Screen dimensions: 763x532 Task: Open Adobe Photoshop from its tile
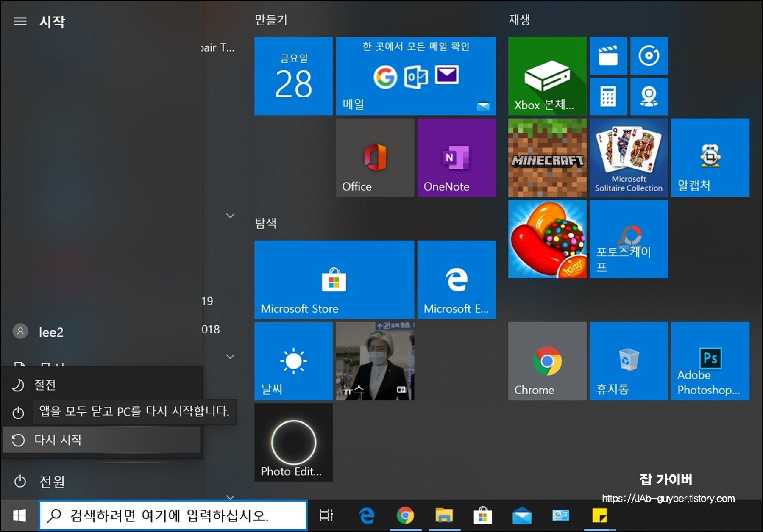pyautogui.click(x=710, y=361)
